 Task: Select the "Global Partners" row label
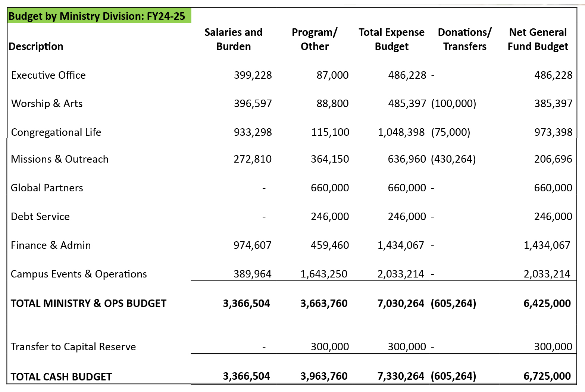click(47, 188)
